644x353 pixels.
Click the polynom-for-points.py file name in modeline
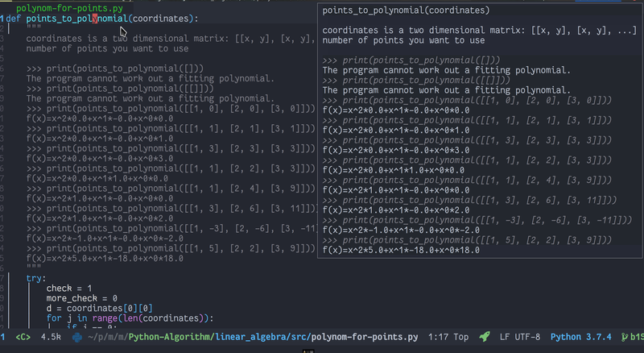(x=365, y=337)
